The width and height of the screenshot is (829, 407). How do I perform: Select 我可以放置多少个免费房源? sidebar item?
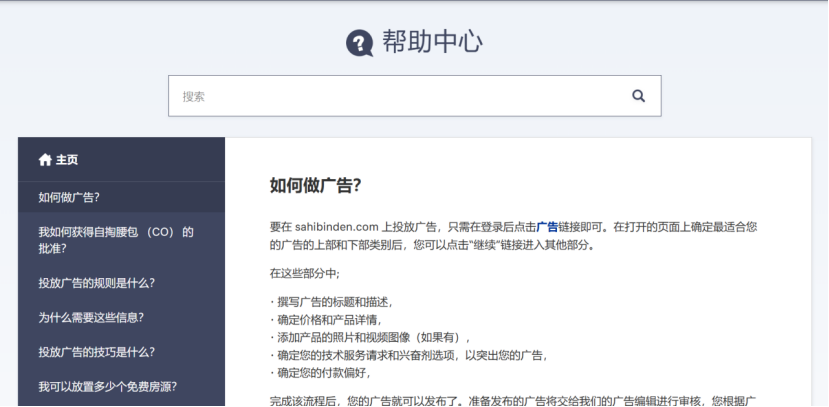pyautogui.click(x=107, y=386)
